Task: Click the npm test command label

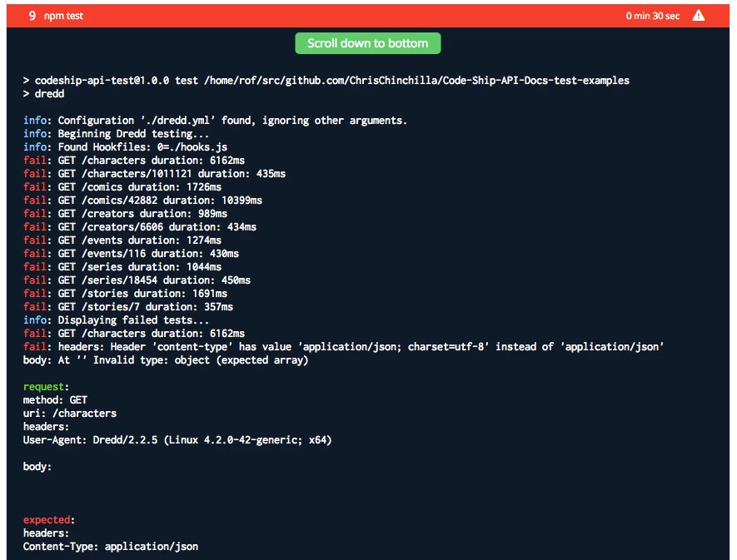Action: coord(63,16)
